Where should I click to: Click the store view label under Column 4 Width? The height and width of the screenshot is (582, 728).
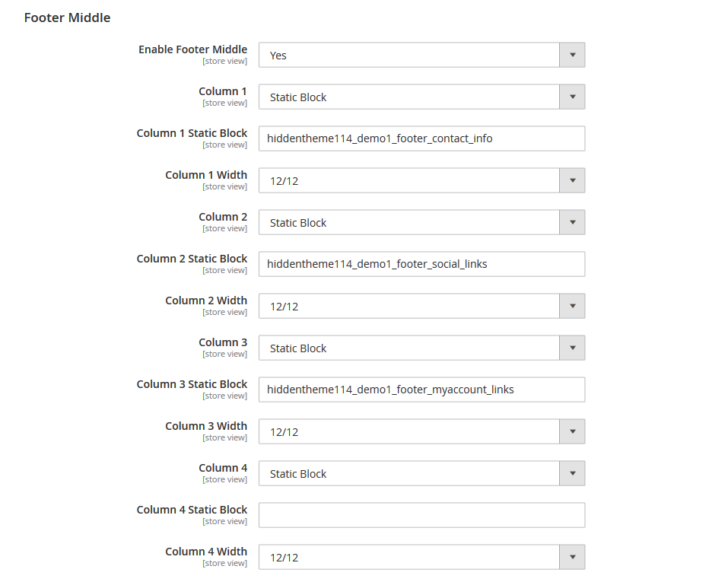[x=224, y=563]
